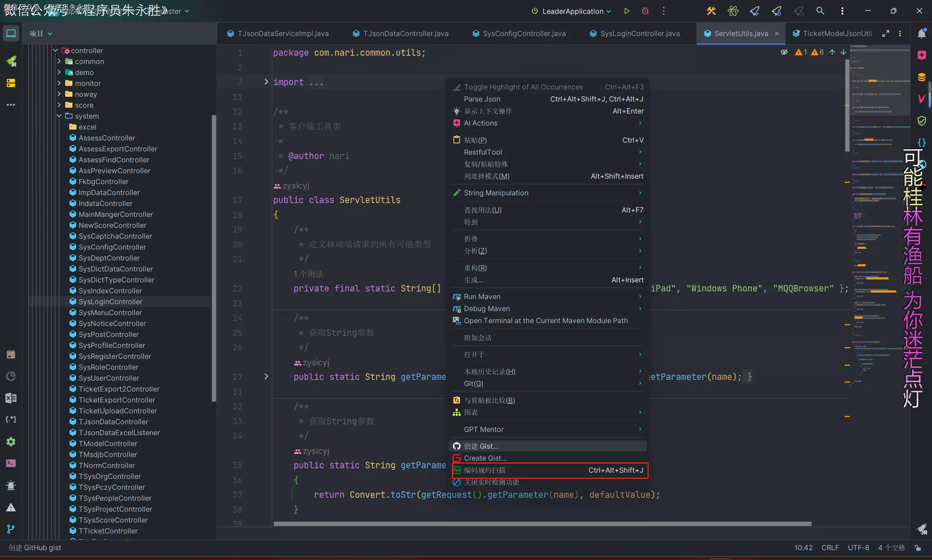Screen dimensions: 932x560
Task: Click the green Run button
Action: coord(626,11)
